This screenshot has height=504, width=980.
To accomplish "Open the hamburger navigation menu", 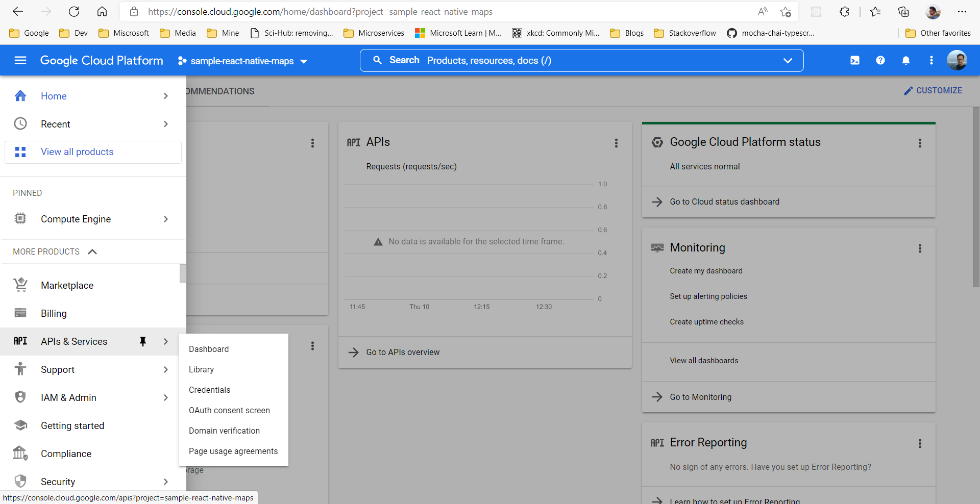I will (x=20, y=60).
